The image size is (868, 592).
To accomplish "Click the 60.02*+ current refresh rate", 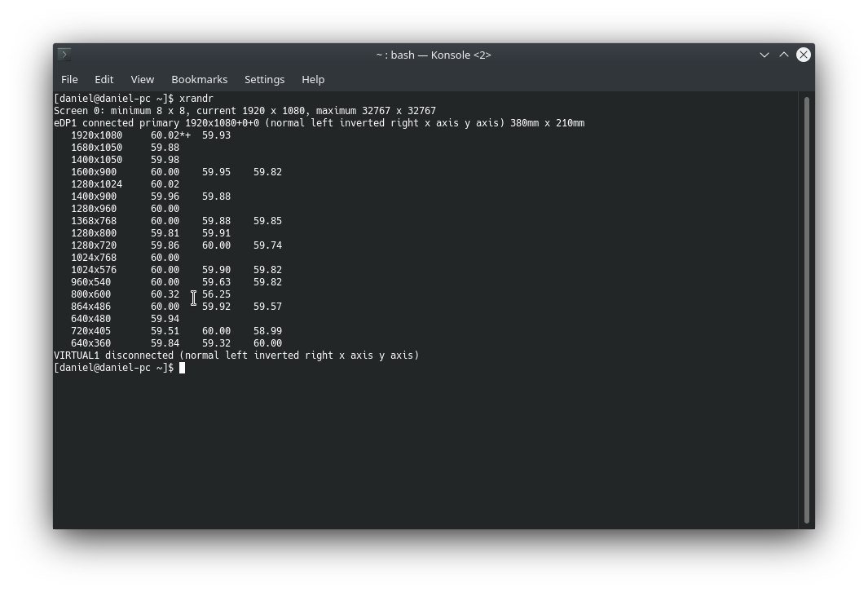I will (x=170, y=135).
